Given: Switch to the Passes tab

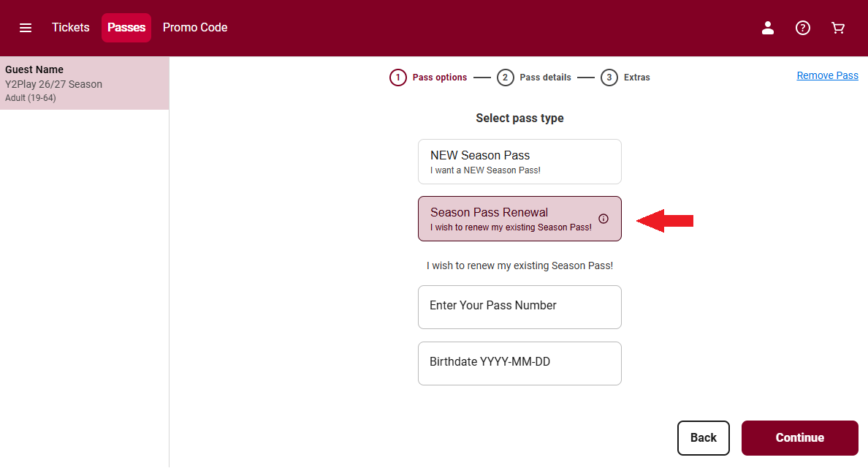Looking at the screenshot, I should [126, 28].
